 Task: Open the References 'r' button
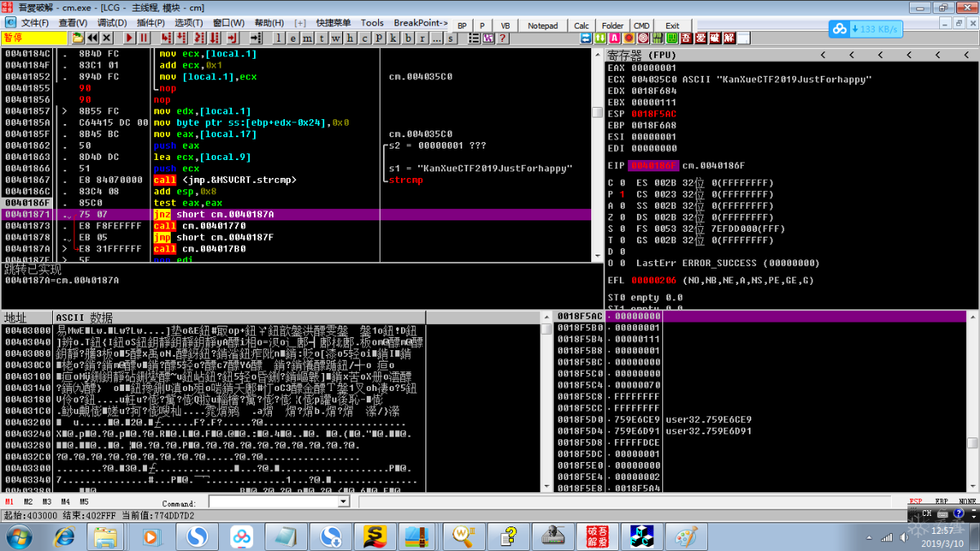(422, 38)
